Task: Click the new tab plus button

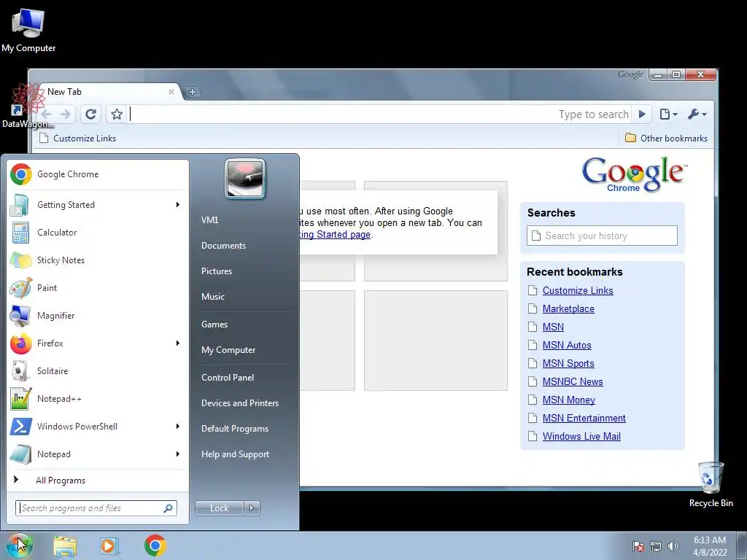Action: pos(193,92)
